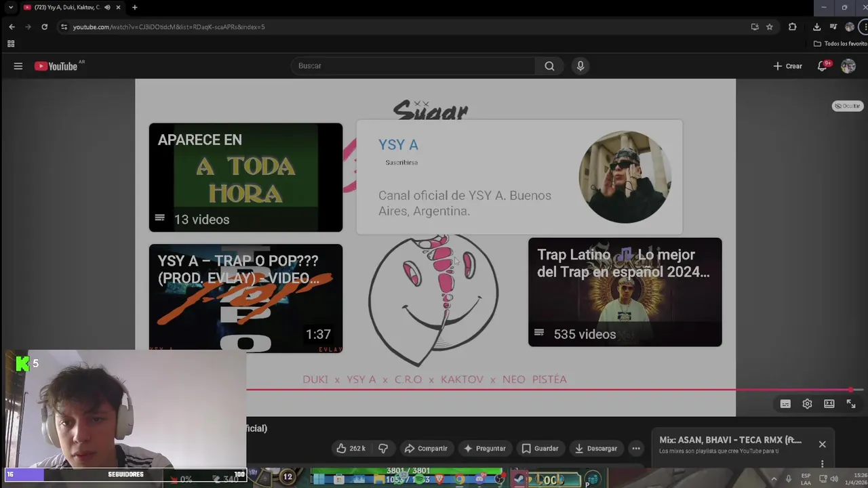
Task: Enter full screen mode
Action: 851,404
